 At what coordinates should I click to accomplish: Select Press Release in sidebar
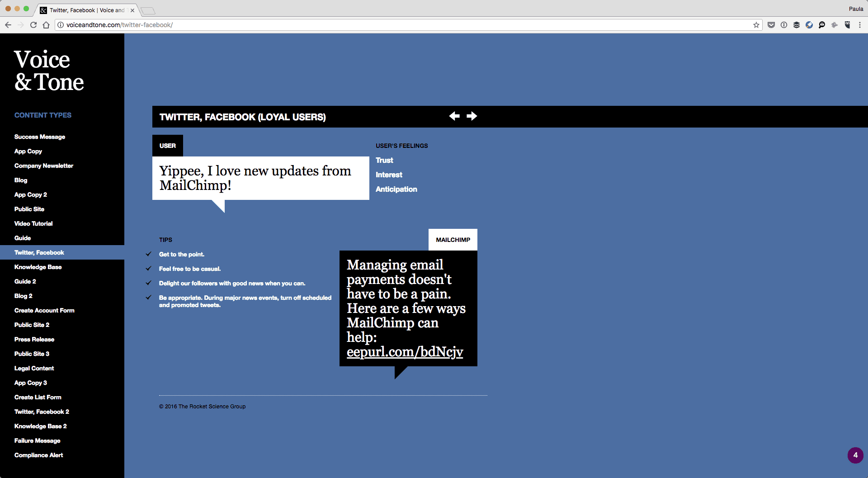tap(34, 339)
